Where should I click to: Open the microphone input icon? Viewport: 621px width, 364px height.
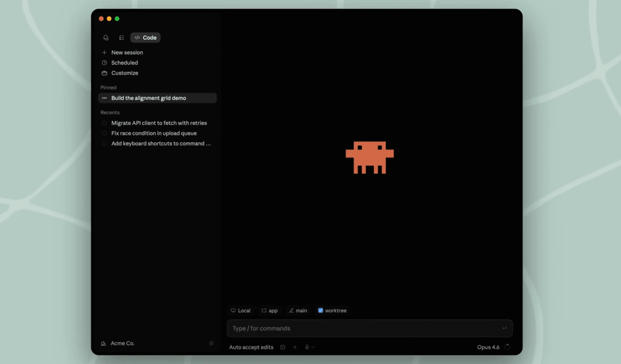(x=307, y=347)
